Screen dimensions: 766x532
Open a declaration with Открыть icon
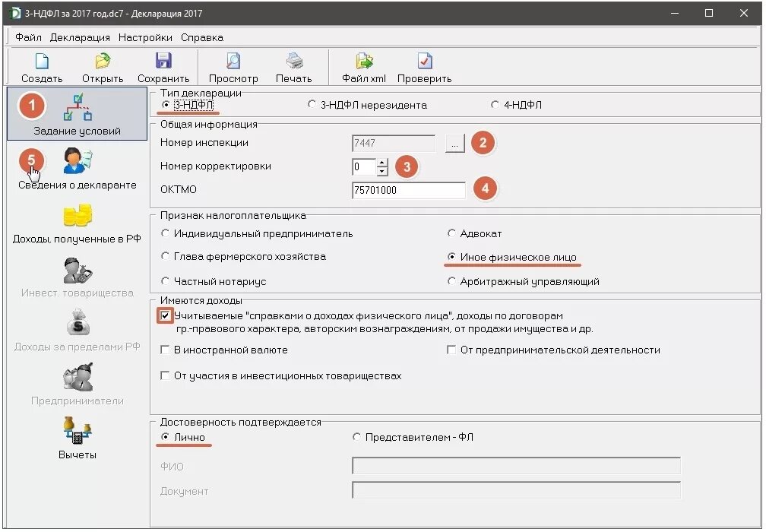pyautogui.click(x=103, y=61)
